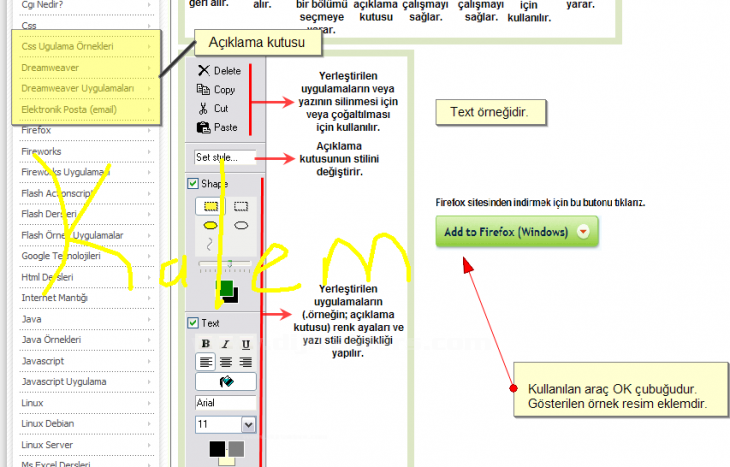The image size is (730, 467).
Task: Click the green shape color swatch
Action: click(224, 289)
